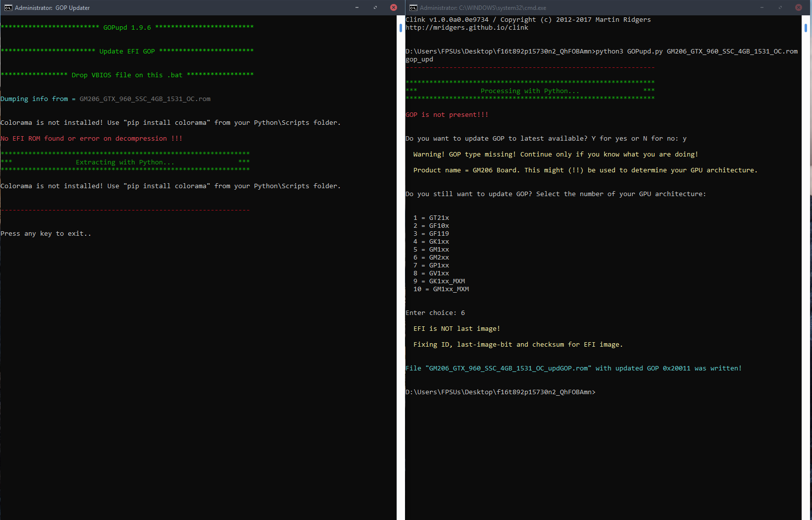
Task: Click option '3 = GF119'
Action: click(431, 234)
